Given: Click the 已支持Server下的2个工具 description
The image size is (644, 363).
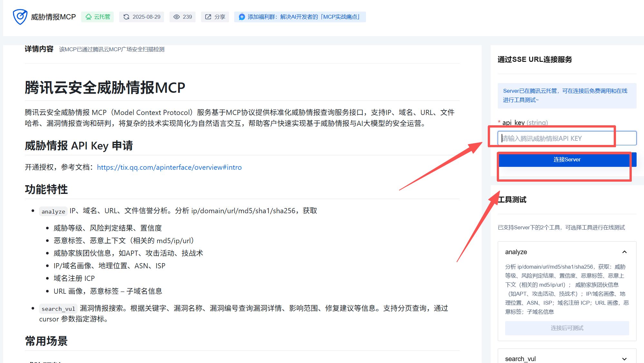Looking at the screenshot, I should 561,227.
